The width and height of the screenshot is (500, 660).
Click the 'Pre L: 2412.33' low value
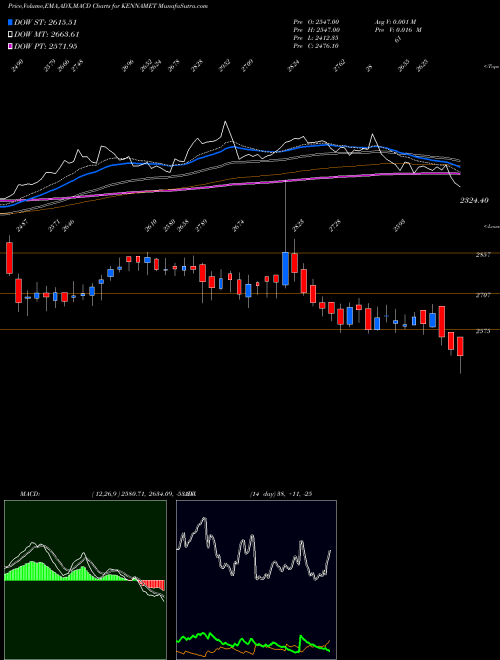pos(316,38)
